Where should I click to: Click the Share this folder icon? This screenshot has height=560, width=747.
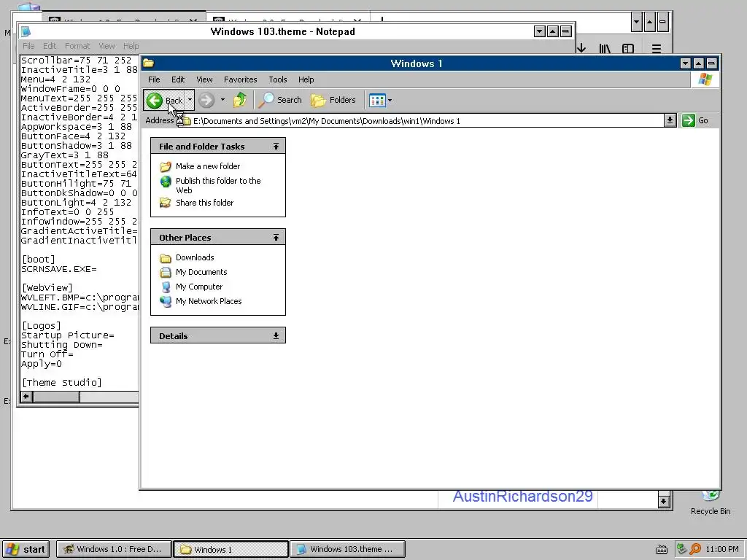[166, 203]
